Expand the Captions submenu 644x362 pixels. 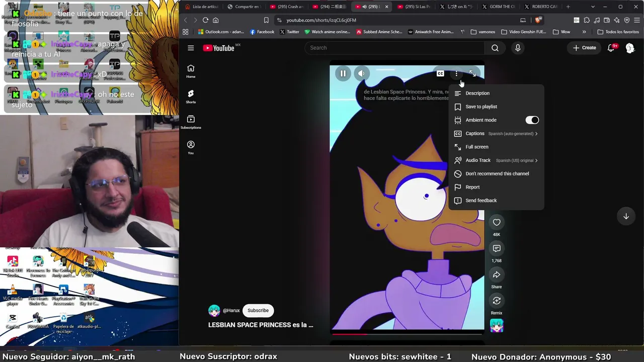(x=496, y=134)
